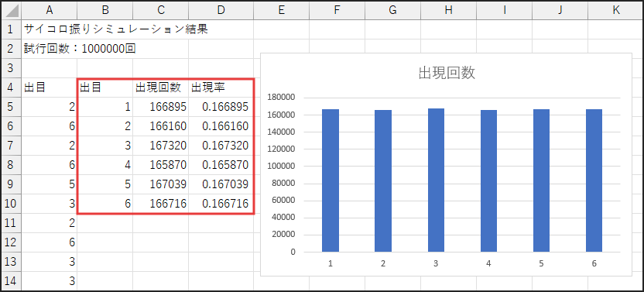The image size is (644, 292).
Task: Select column G header
Action: (x=392, y=10)
